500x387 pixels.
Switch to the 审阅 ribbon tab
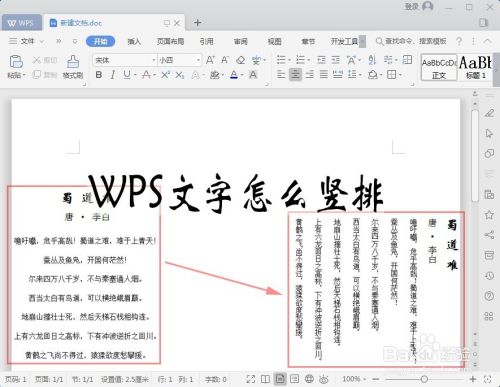[x=240, y=41]
